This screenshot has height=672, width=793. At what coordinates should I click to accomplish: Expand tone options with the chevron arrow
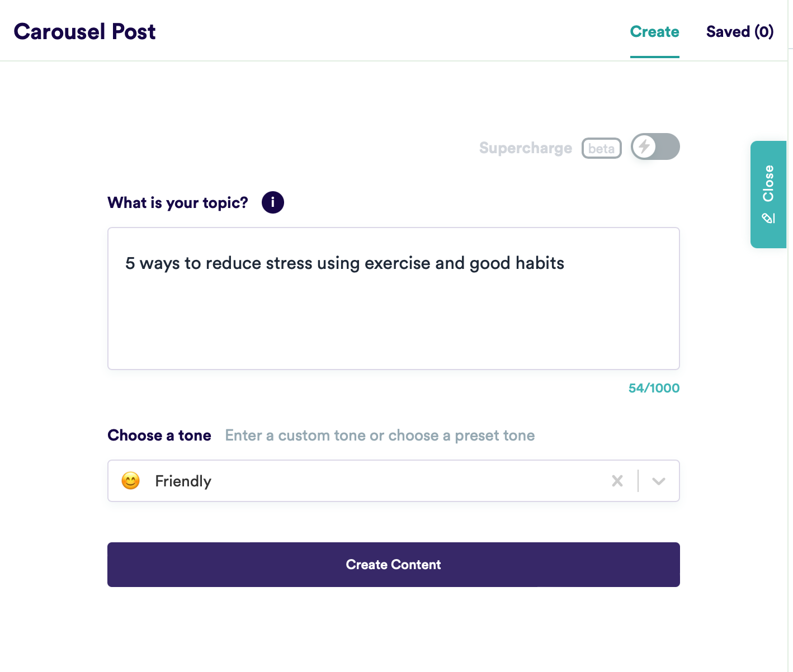[x=659, y=481]
